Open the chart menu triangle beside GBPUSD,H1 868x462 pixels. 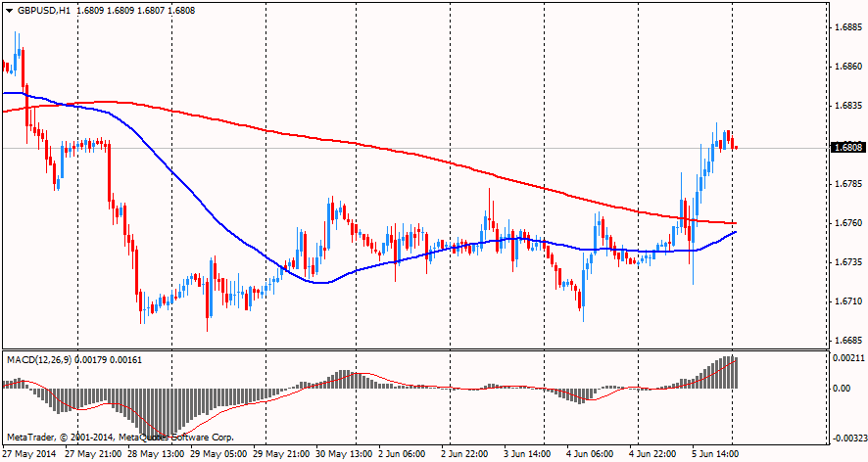click(x=9, y=11)
